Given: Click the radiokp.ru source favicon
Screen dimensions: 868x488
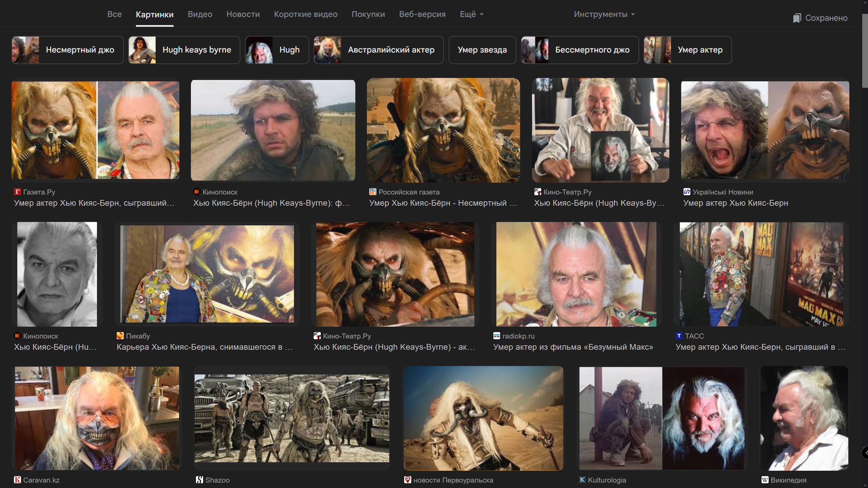Looking at the screenshot, I should pyautogui.click(x=497, y=336).
